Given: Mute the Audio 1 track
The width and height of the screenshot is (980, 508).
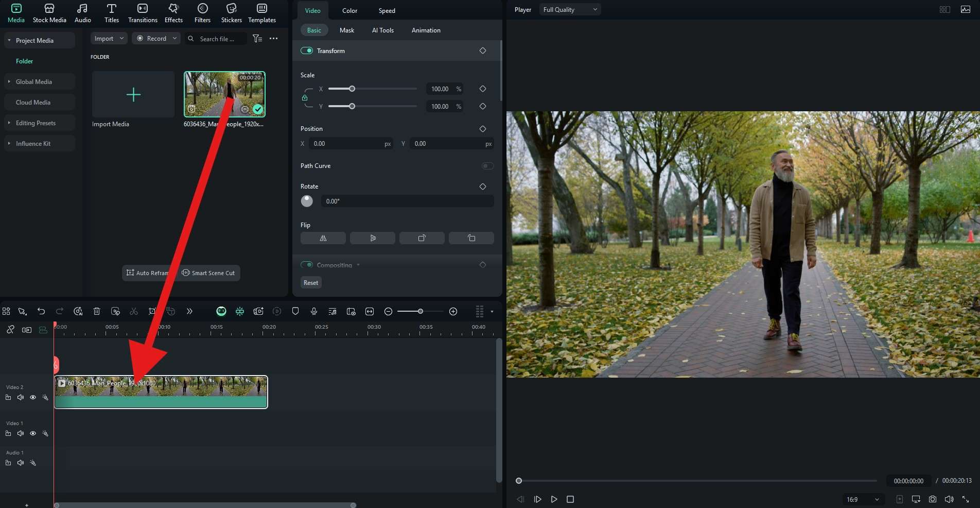Looking at the screenshot, I should [21, 463].
